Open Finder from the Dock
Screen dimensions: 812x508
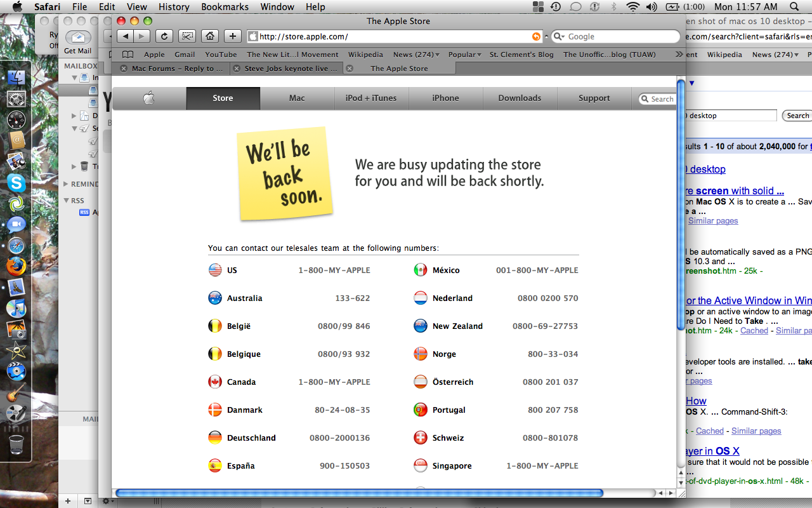point(16,78)
